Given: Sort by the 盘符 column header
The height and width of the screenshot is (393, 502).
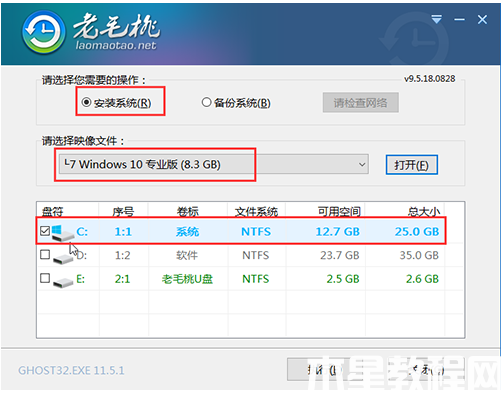Looking at the screenshot, I should [x=52, y=211].
